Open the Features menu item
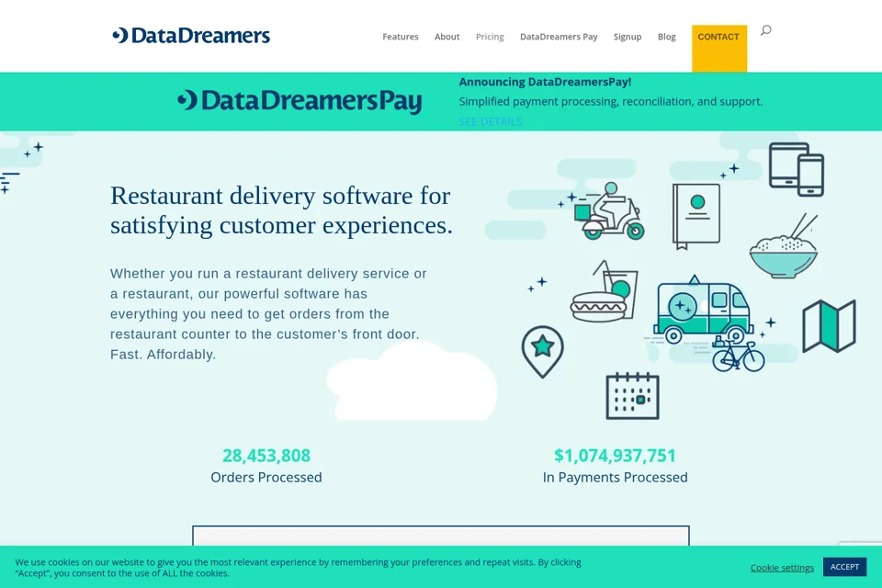The width and height of the screenshot is (882, 588). [401, 37]
